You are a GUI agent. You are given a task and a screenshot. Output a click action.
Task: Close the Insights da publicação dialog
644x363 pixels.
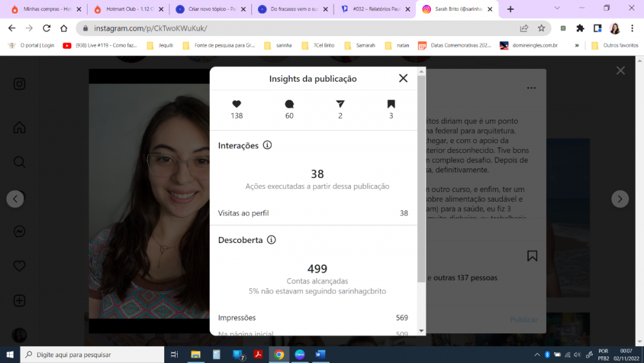[403, 78]
